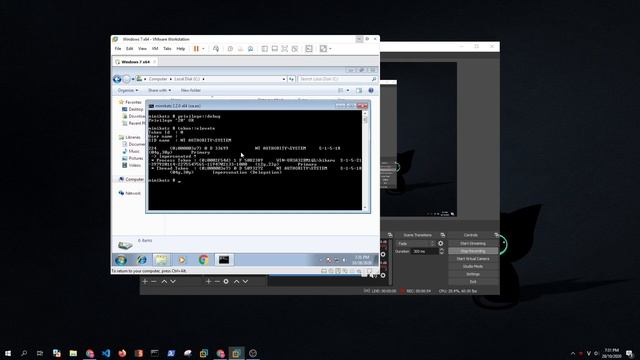Expand the change view options arrow
Image resolution: width=640 pixels, height=360 pixels.
click(348, 90)
